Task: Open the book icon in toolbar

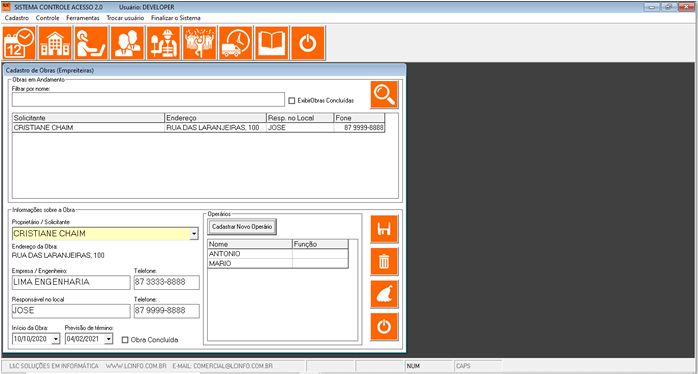Action: (272, 43)
